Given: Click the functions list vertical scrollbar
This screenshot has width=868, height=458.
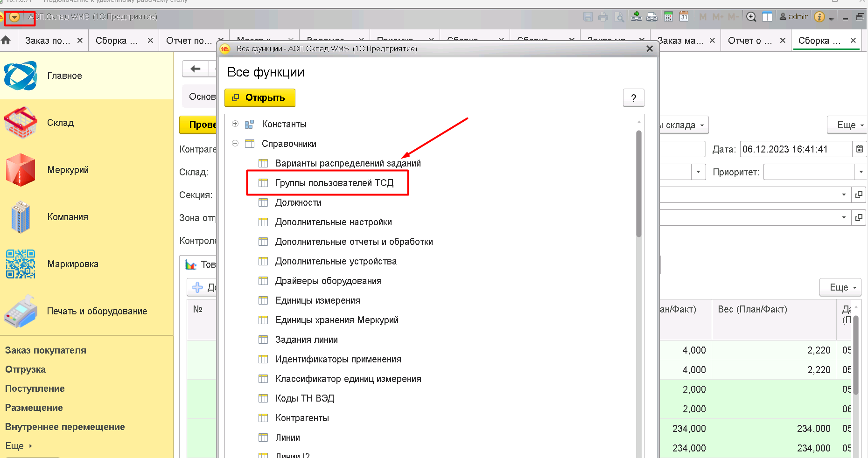Looking at the screenshot, I should click(x=639, y=184).
